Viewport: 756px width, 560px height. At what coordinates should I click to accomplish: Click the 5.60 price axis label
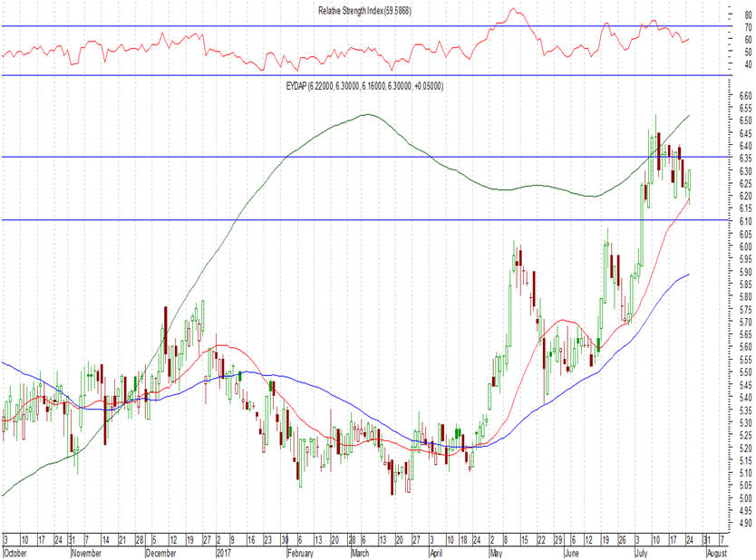pyautogui.click(x=745, y=347)
